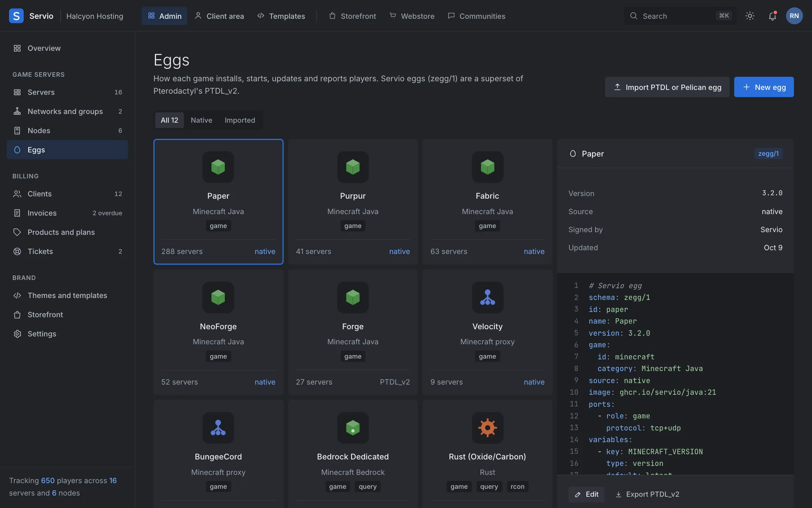Edit the Paper egg

tap(586, 494)
